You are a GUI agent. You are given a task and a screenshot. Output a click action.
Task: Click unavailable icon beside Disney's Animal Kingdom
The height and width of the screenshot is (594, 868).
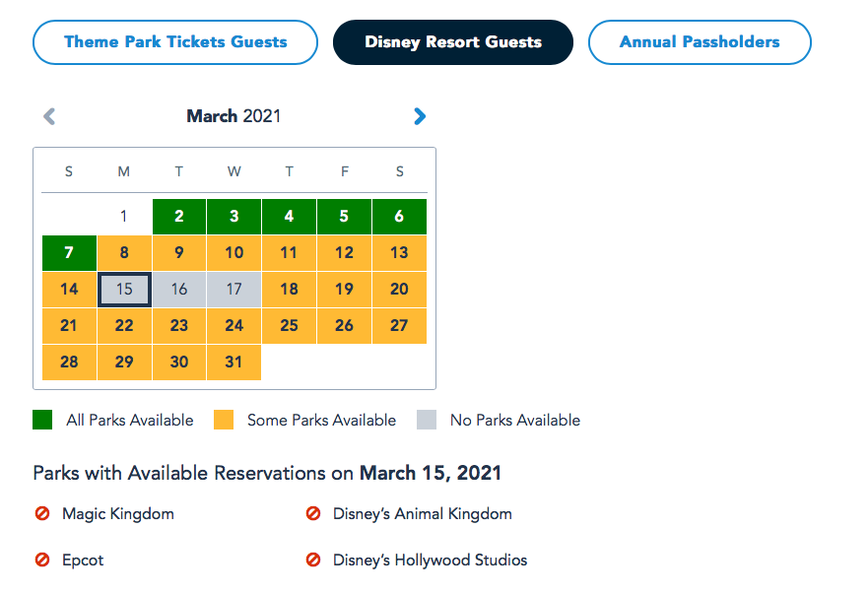[313, 513]
